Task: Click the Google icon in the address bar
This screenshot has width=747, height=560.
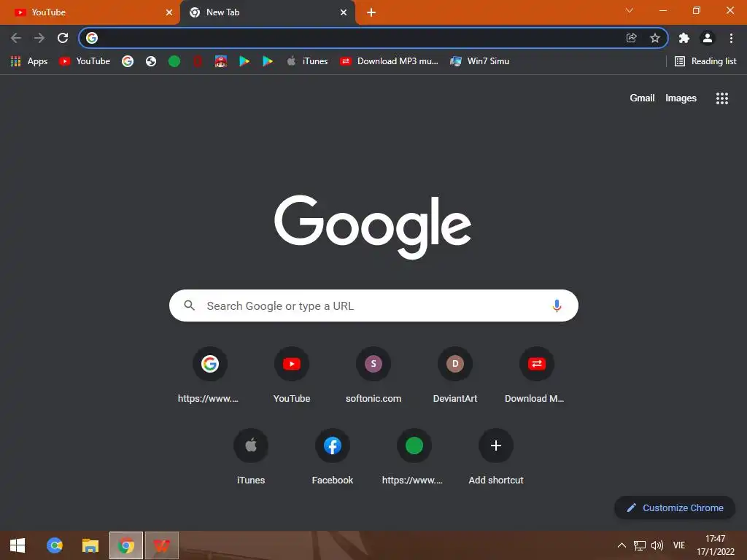Action: tap(92, 38)
